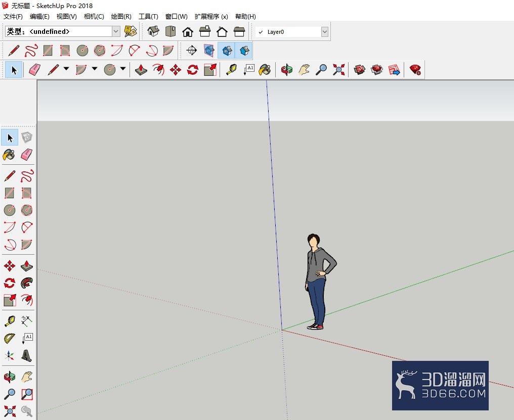Open the 相机(C) menu
514x420 pixels.
pos(94,16)
